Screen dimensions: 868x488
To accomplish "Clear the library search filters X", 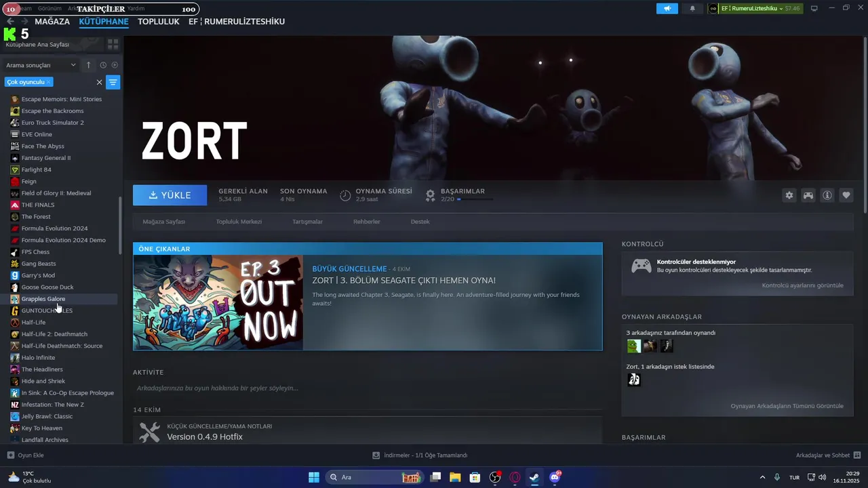I will [99, 82].
